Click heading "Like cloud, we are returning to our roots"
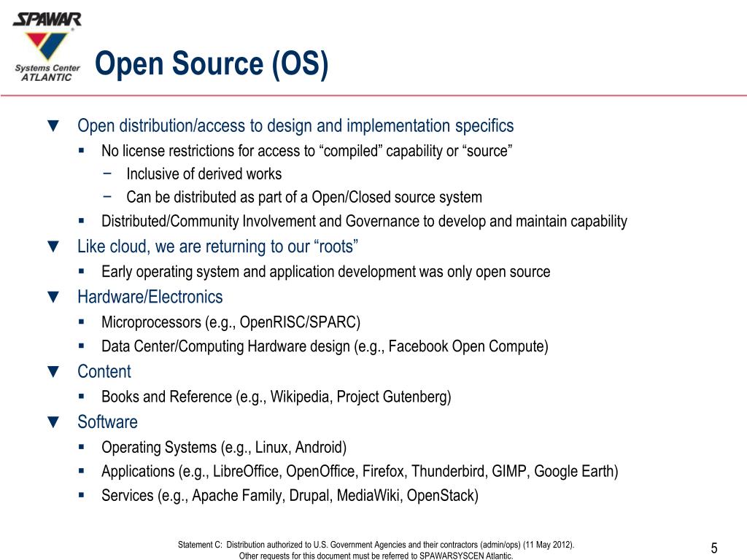The height and width of the screenshot is (560, 747). click(x=217, y=246)
